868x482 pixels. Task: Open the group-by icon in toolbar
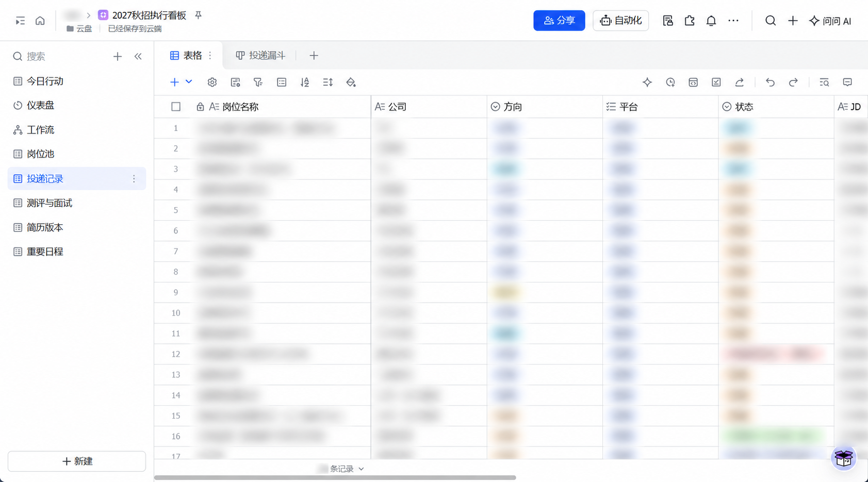pyautogui.click(x=282, y=82)
